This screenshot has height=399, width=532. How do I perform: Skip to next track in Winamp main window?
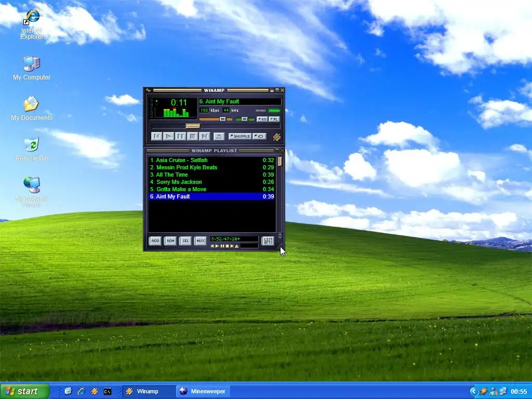point(204,137)
